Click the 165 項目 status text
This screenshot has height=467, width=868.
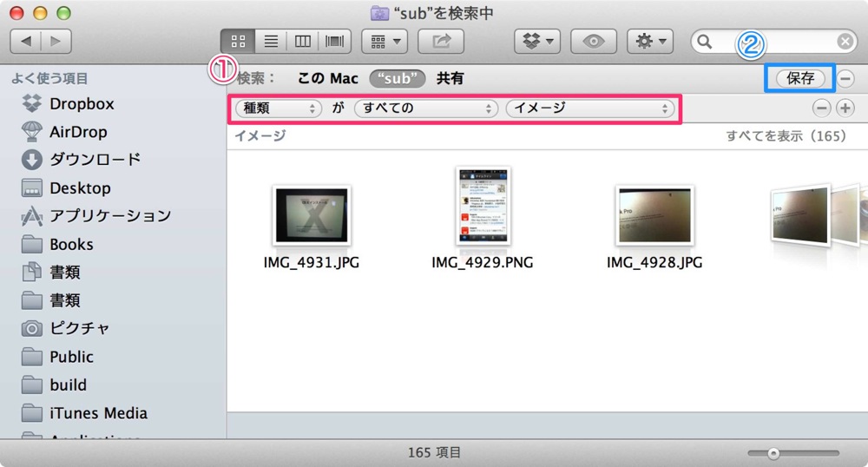pos(435,452)
